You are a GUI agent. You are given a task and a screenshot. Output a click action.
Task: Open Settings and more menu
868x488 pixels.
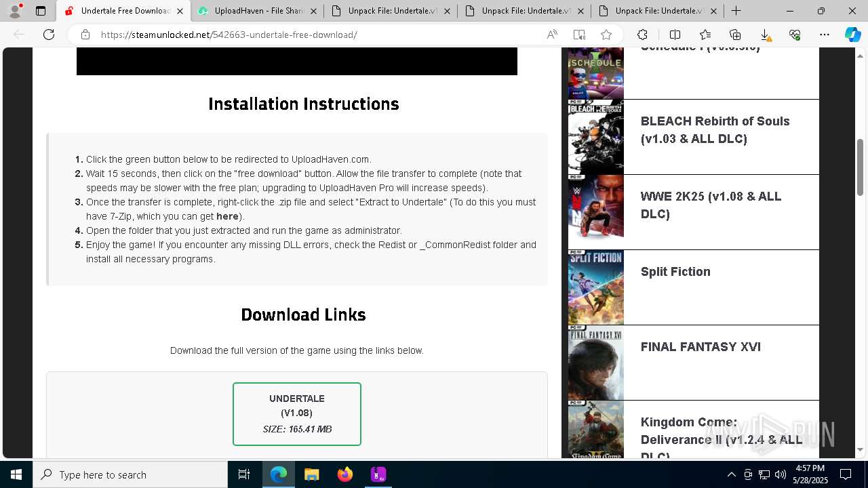pyautogui.click(x=825, y=35)
